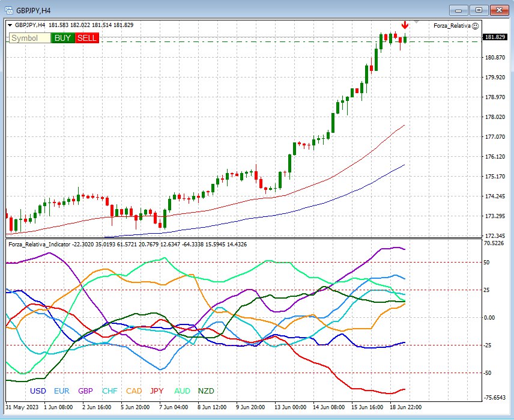Image resolution: width=514 pixels, height=420 pixels.
Task: Click the GBP legend label
Action: tap(85, 391)
